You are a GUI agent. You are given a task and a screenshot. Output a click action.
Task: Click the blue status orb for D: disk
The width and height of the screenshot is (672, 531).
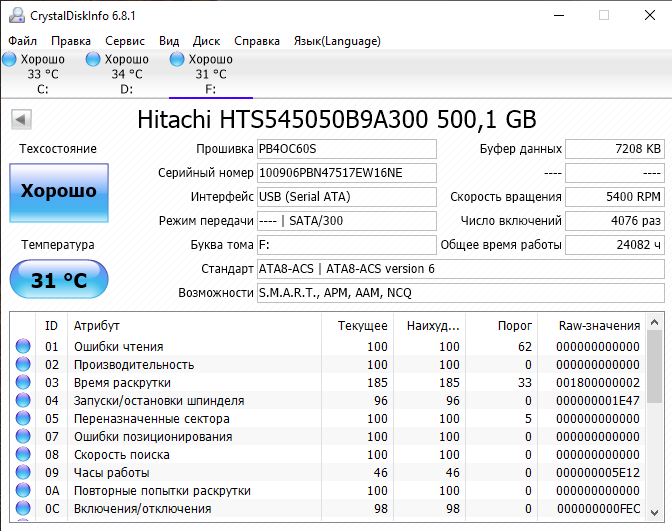[x=93, y=59]
